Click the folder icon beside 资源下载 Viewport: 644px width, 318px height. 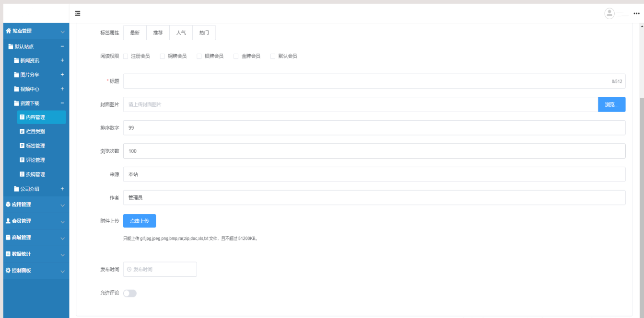click(x=16, y=103)
